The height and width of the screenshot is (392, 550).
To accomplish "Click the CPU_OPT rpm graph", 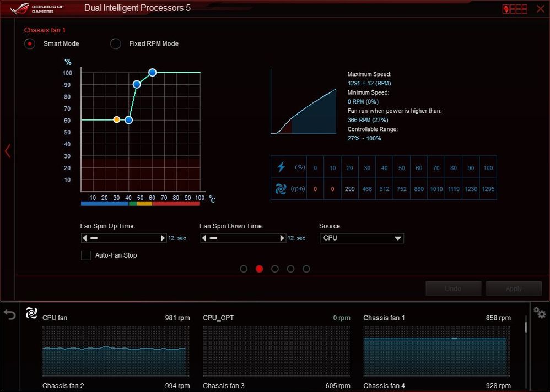I will pos(277,351).
